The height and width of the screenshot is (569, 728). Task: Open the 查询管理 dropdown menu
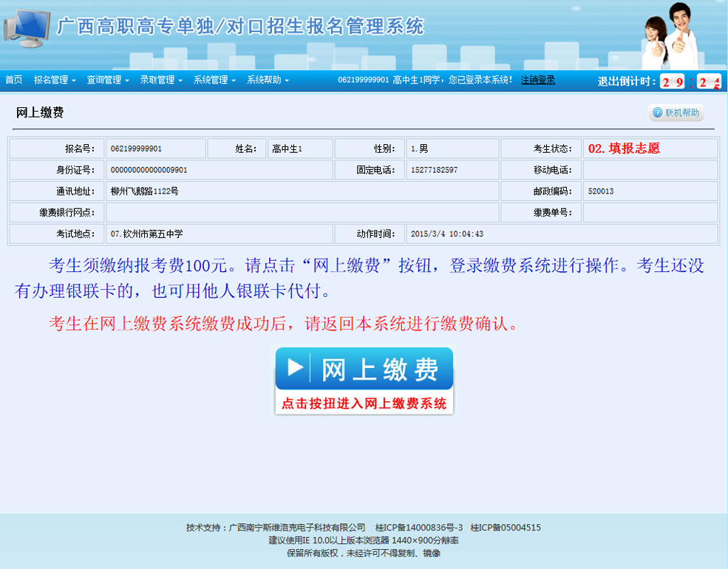[x=108, y=80]
